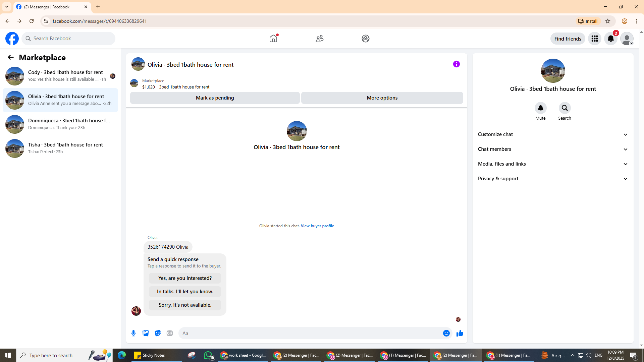Expand Customize chat section
This screenshot has height=362, width=644.
pos(553,134)
